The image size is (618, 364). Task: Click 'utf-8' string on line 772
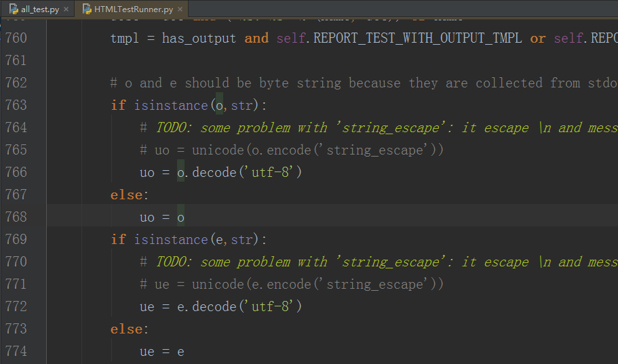(x=272, y=307)
